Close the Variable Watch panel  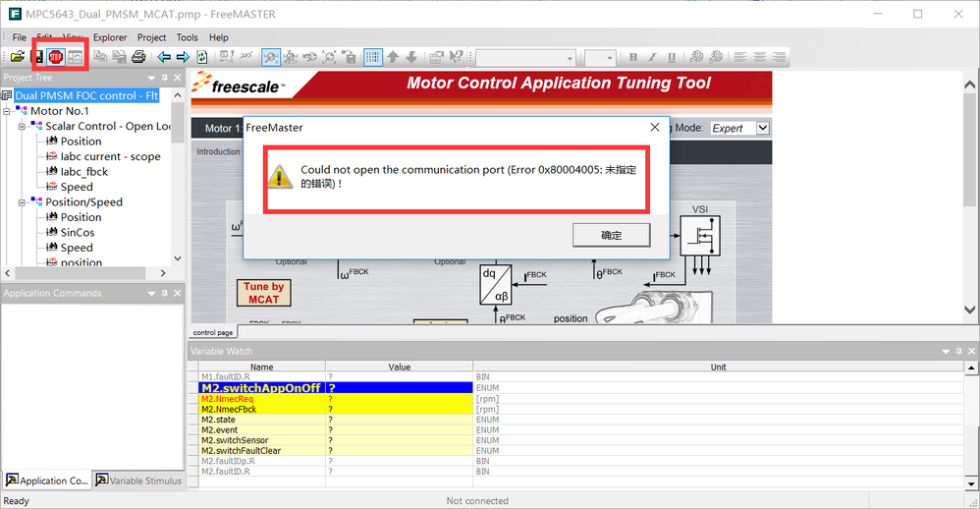[972, 352]
